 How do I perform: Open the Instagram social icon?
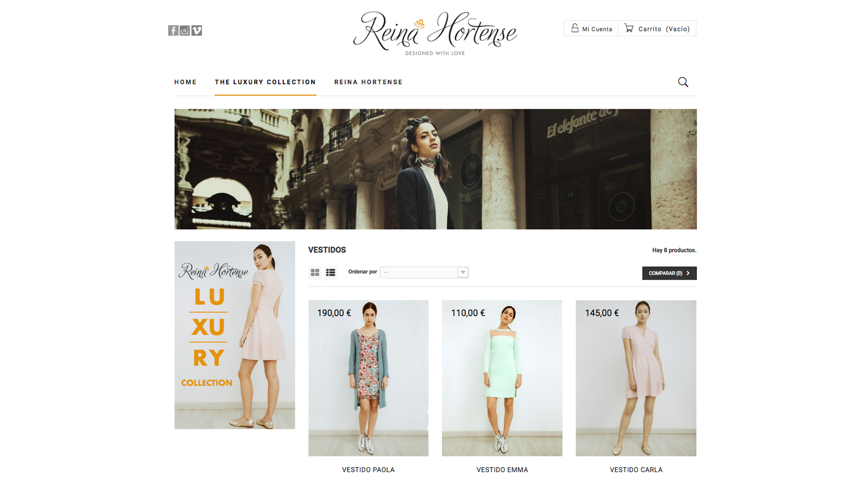coord(185,30)
